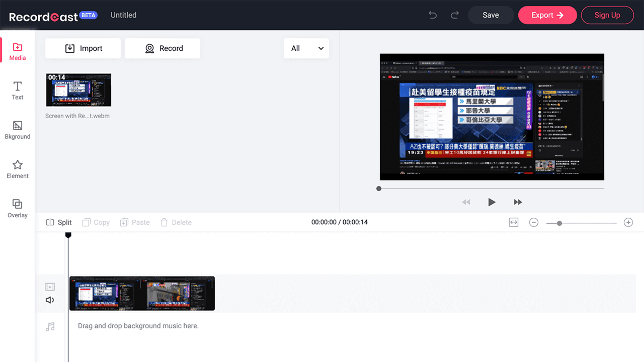
Task: Delete the selected clip
Action: [x=176, y=222]
